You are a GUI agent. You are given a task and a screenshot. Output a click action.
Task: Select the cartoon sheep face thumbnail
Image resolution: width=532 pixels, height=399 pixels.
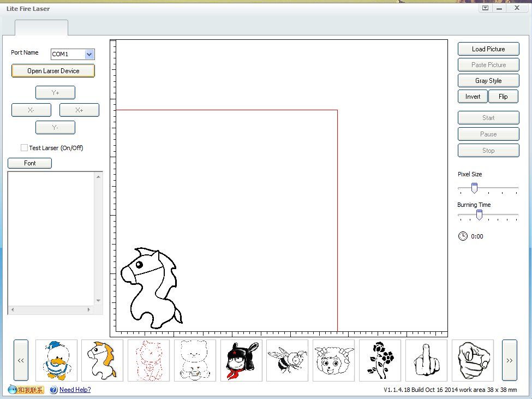tap(333, 360)
